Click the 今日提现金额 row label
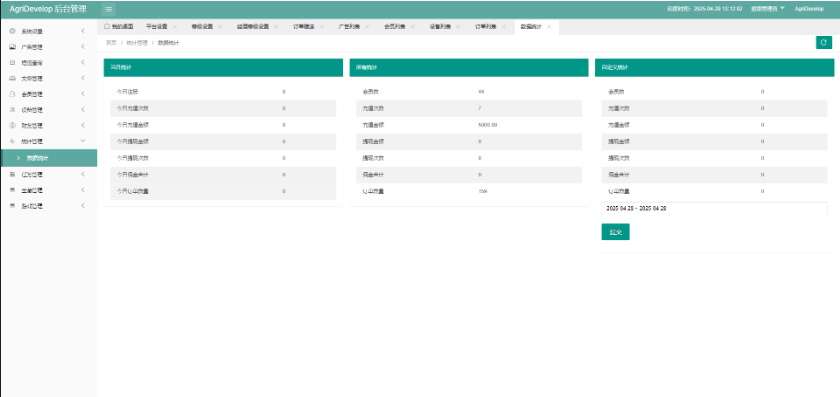Viewport: 840px width, 397px height. [x=132, y=141]
